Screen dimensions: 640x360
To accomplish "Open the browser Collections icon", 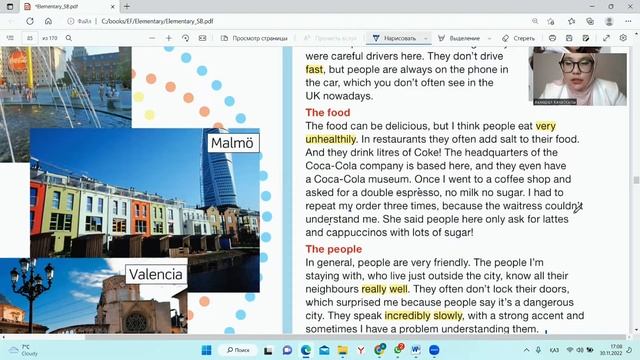I will click(590, 21).
